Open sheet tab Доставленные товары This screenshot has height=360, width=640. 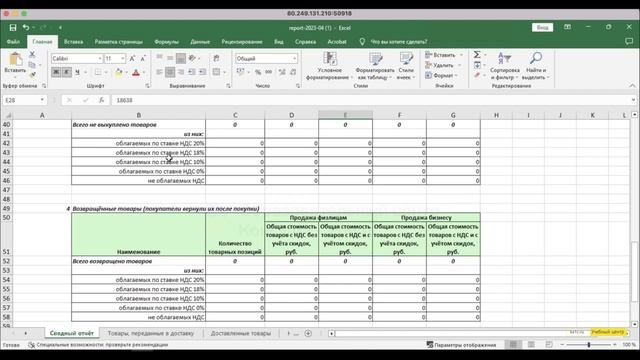pos(240,333)
